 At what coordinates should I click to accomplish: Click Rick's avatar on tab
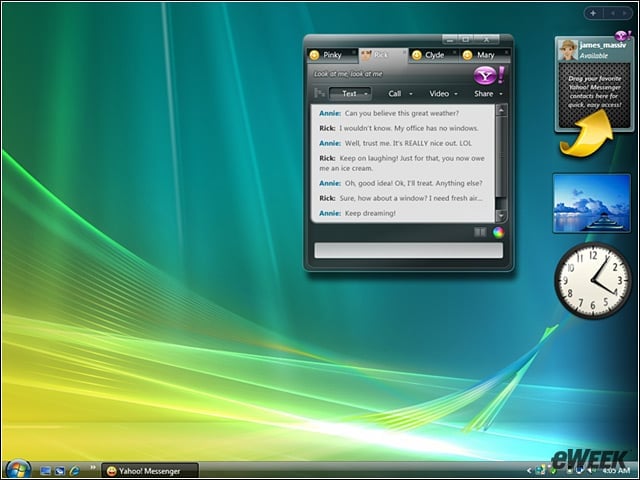[x=366, y=55]
